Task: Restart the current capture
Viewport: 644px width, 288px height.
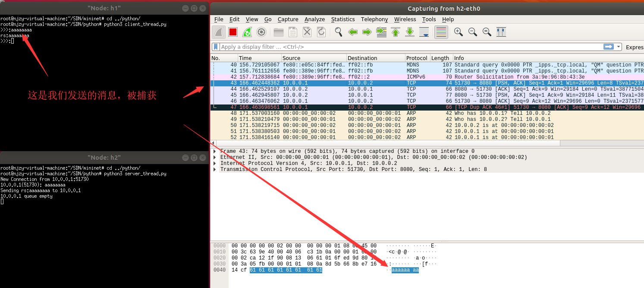Action: 247,32
